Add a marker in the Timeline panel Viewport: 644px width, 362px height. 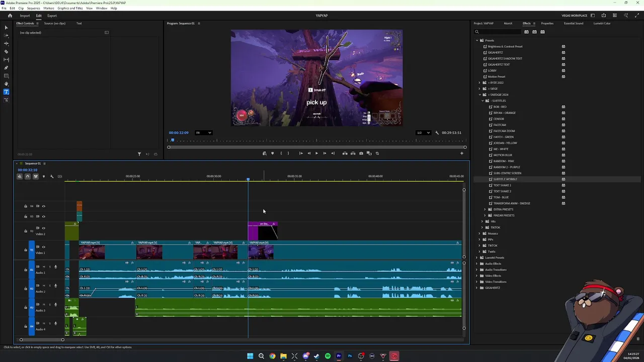(43, 176)
